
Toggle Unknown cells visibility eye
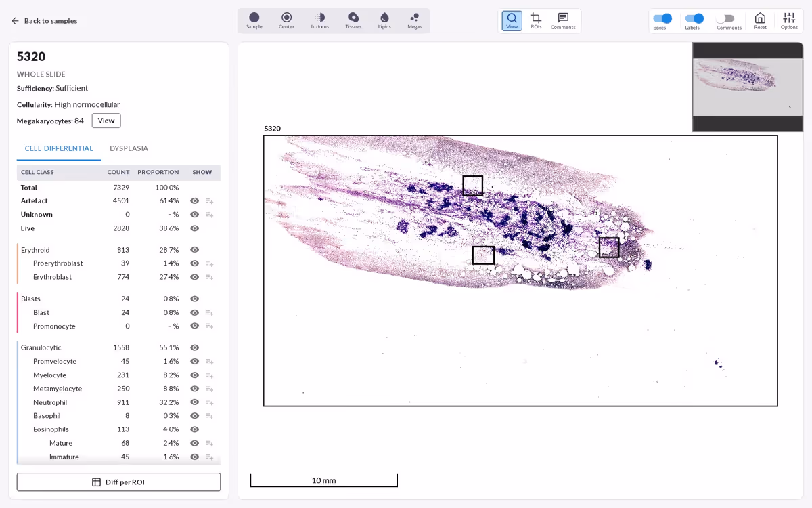(195, 215)
